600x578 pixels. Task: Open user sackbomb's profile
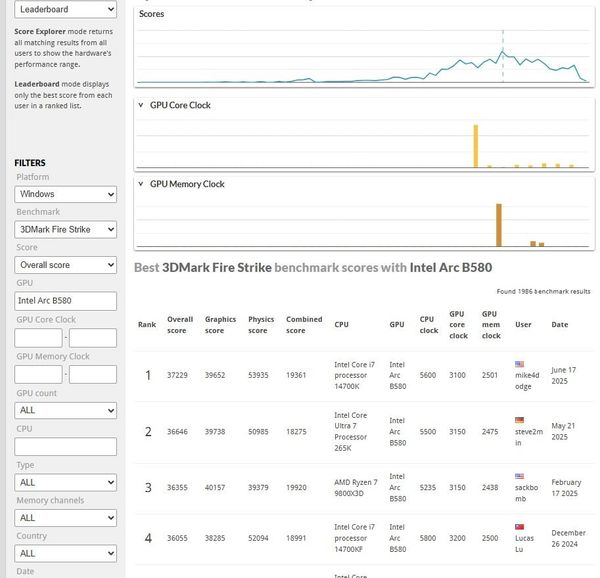click(x=527, y=493)
